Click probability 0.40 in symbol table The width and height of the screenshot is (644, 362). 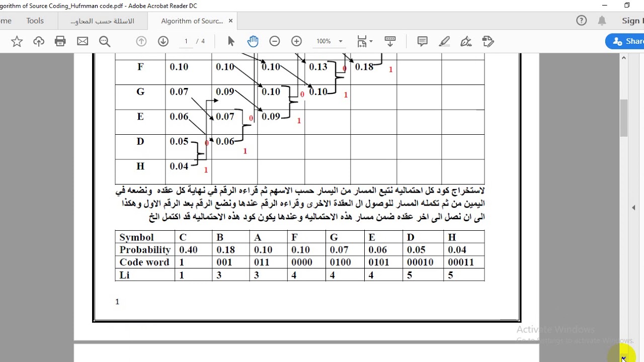point(188,250)
